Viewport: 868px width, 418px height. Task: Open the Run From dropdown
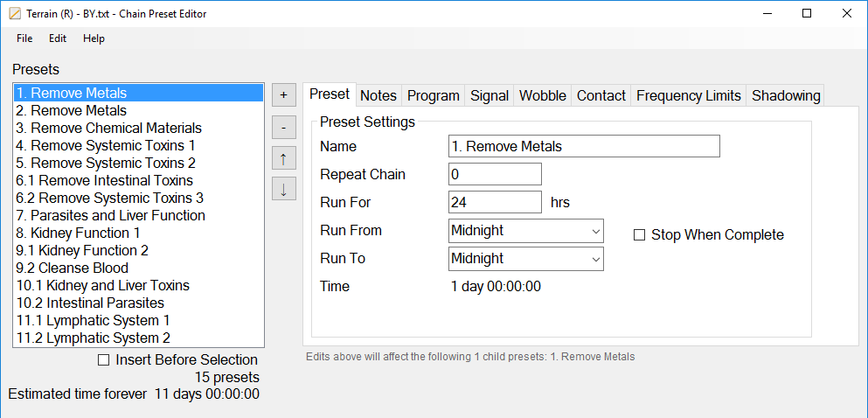pyautogui.click(x=525, y=231)
